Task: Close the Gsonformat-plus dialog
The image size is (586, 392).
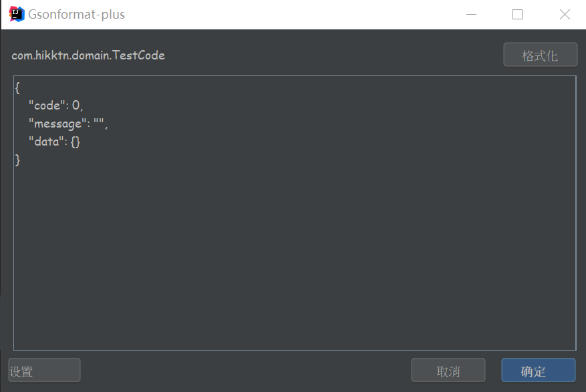Action: pyautogui.click(x=565, y=15)
